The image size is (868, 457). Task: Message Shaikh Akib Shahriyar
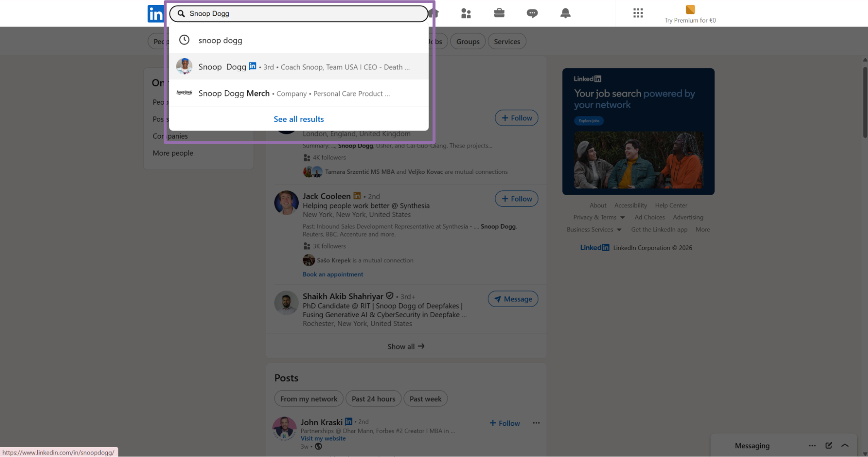(x=513, y=299)
